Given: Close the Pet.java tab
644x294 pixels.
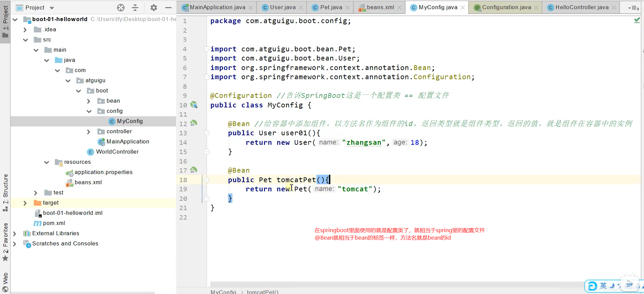Looking at the screenshot, I should 347,7.
